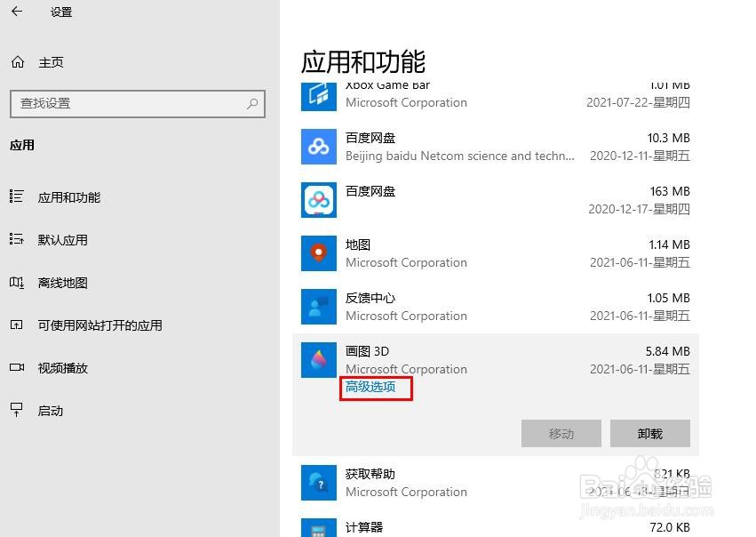Open the home 主页 icon
The image size is (756, 537).
18,62
